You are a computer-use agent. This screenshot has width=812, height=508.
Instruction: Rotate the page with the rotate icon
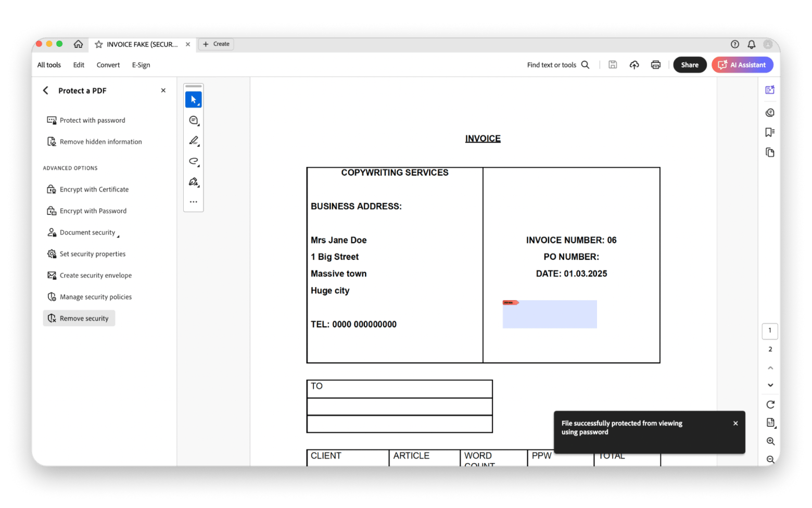[x=770, y=404]
